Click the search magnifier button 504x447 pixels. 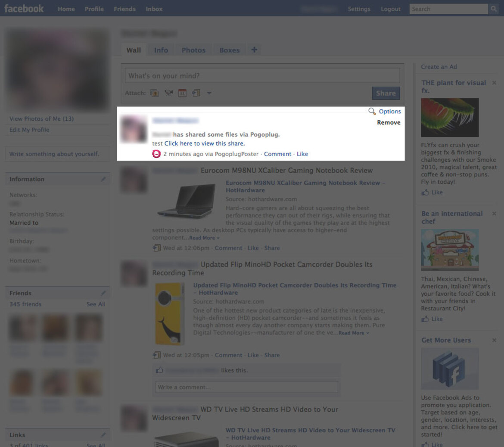pyautogui.click(x=494, y=9)
